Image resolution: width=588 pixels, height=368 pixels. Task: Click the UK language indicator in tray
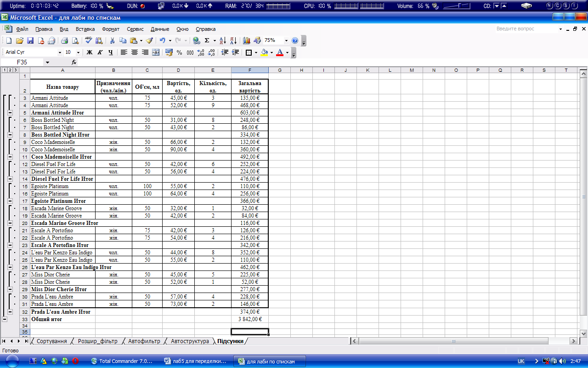tap(521, 362)
